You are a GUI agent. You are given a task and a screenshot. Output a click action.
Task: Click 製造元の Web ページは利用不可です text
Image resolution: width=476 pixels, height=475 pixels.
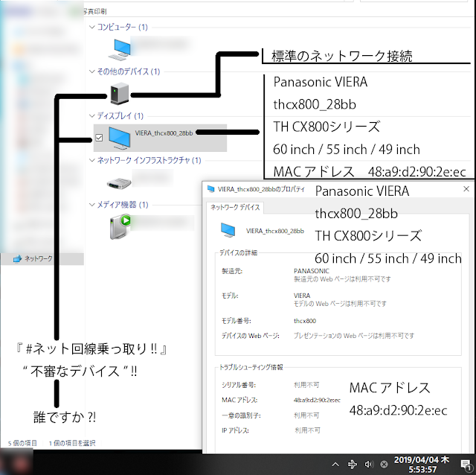[342, 279]
